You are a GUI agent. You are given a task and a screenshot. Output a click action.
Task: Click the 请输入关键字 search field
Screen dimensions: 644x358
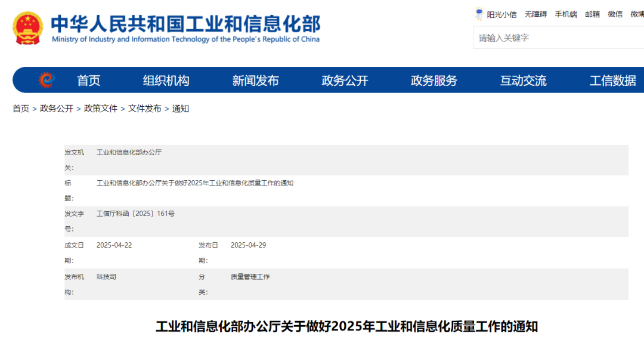558,38
